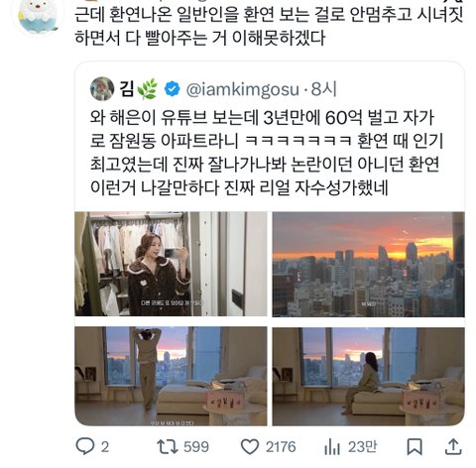Click the main tweet text about 환연
Viewport: 476px width, 468px height.
point(269,26)
